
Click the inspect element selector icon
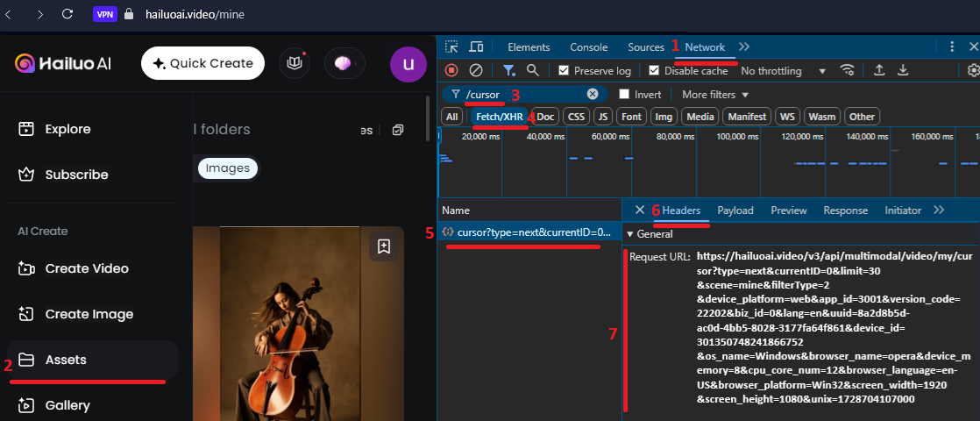451,47
